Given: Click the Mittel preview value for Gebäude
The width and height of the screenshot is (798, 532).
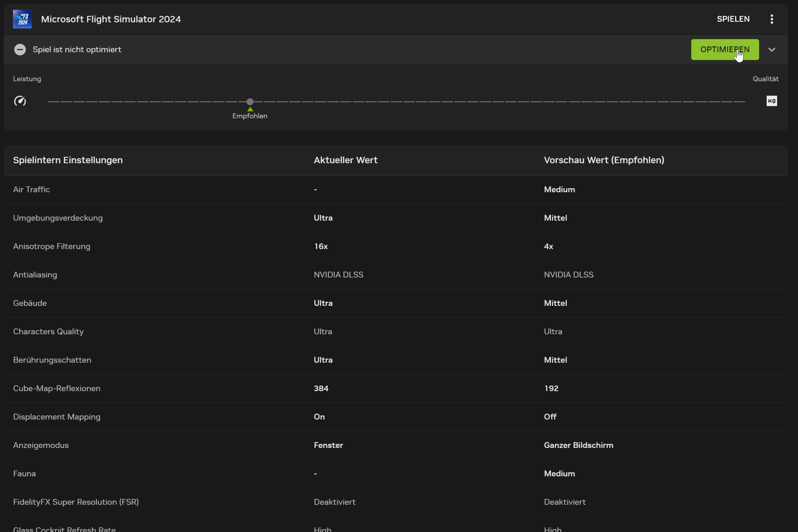Looking at the screenshot, I should 555,303.
